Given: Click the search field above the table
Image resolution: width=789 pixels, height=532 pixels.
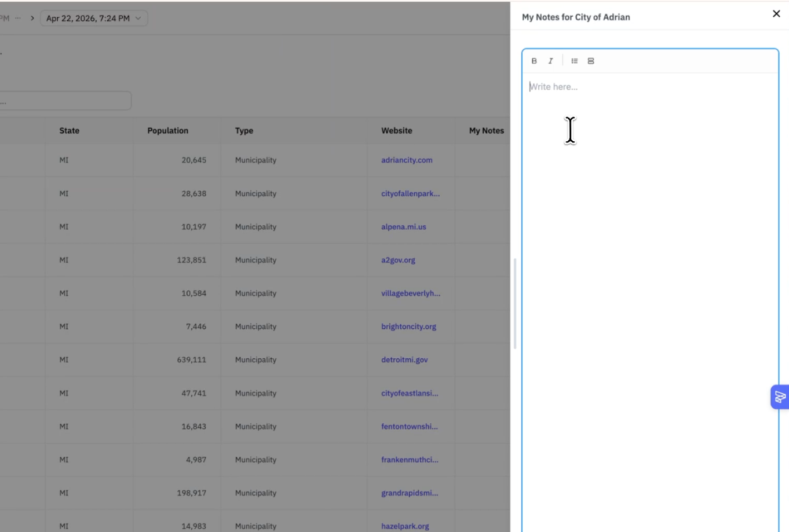Looking at the screenshot, I should click(65, 101).
